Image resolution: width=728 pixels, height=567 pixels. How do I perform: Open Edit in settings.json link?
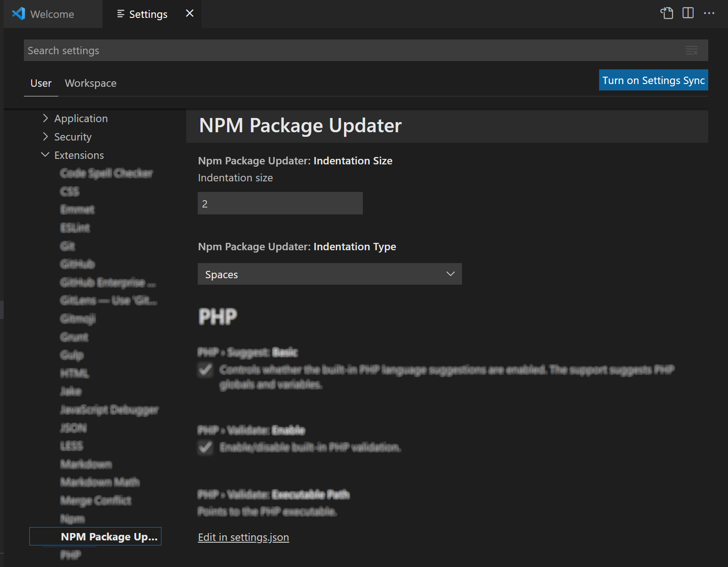[x=244, y=537]
